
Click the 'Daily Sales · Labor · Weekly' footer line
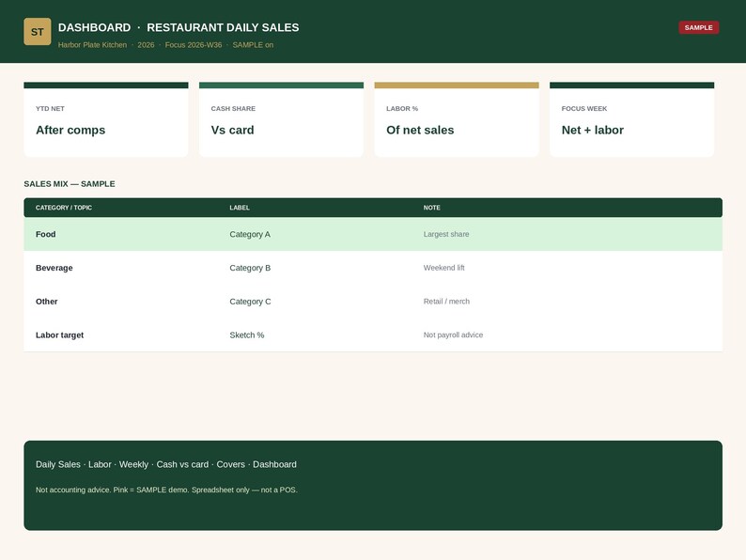pyautogui.click(x=166, y=464)
